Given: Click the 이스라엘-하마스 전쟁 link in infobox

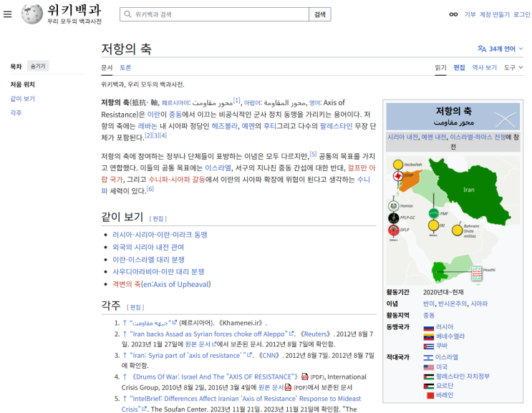Looking at the screenshot, I should tap(478, 137).
